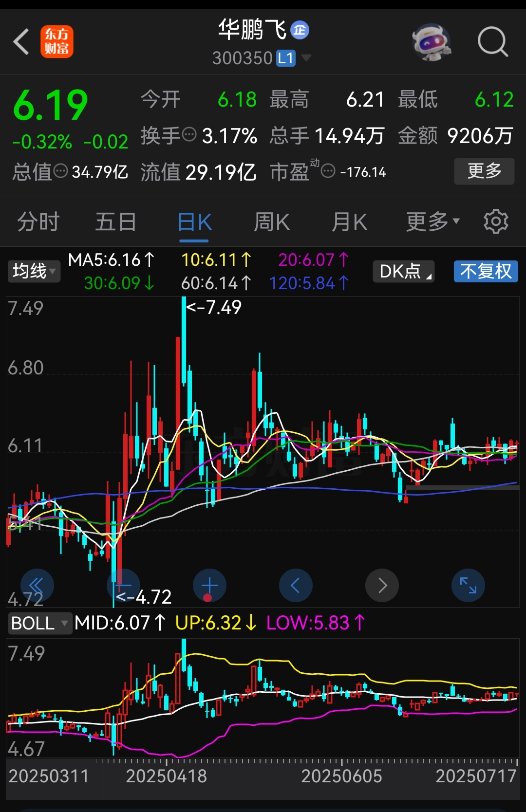Image resolution: width=526 pixels, height=812 pixels.
Task: Tap the MA60 value 60:6.14
Action: (x=216, y=283)
